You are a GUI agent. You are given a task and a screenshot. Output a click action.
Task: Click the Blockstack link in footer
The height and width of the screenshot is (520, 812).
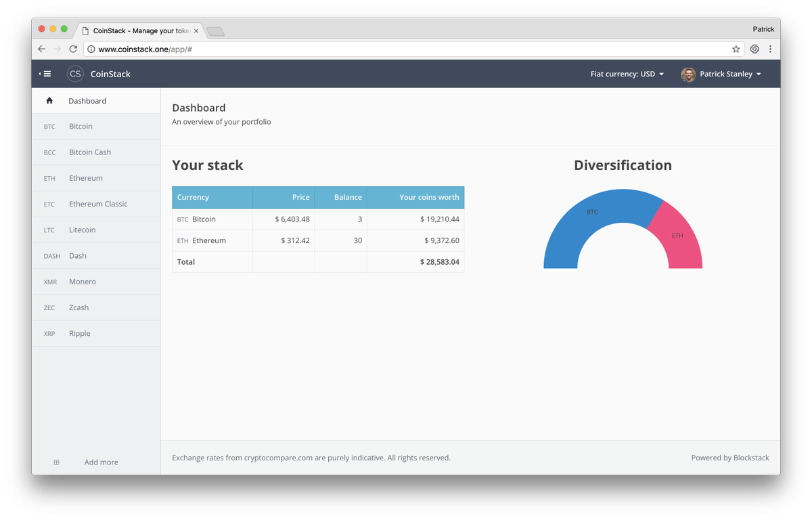tap(751, 458)
